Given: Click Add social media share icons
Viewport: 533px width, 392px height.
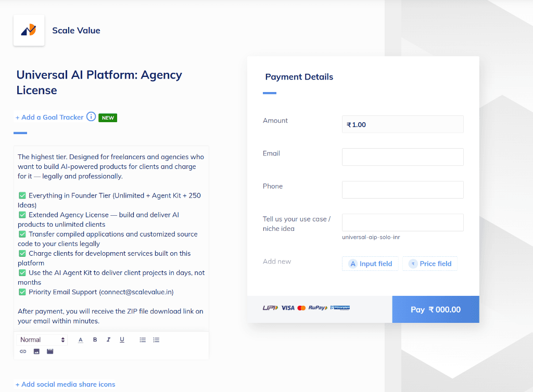Looking at the screenshot, I should coord(65,384).
